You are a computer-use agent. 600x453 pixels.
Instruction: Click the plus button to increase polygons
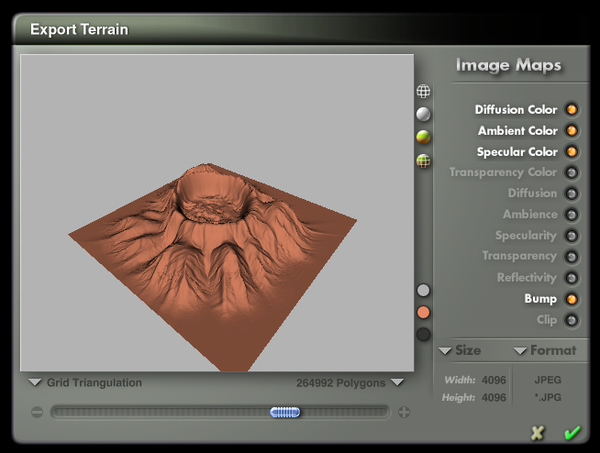[404, 412]
